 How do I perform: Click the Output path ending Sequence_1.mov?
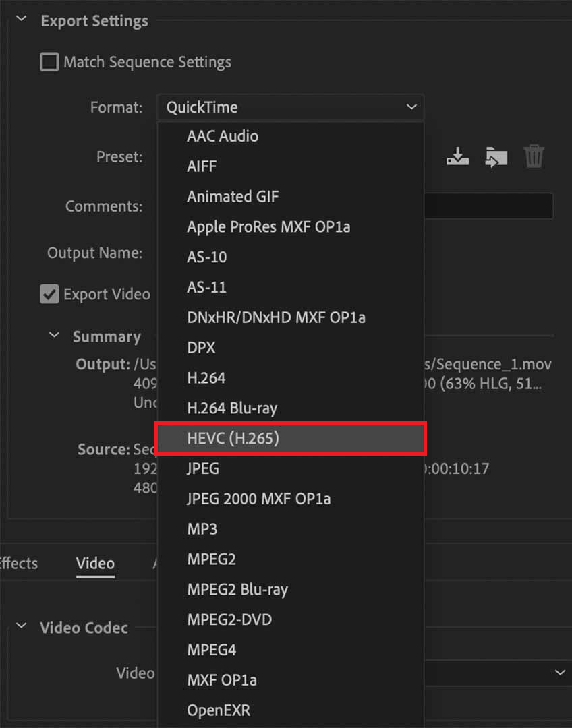487,364
